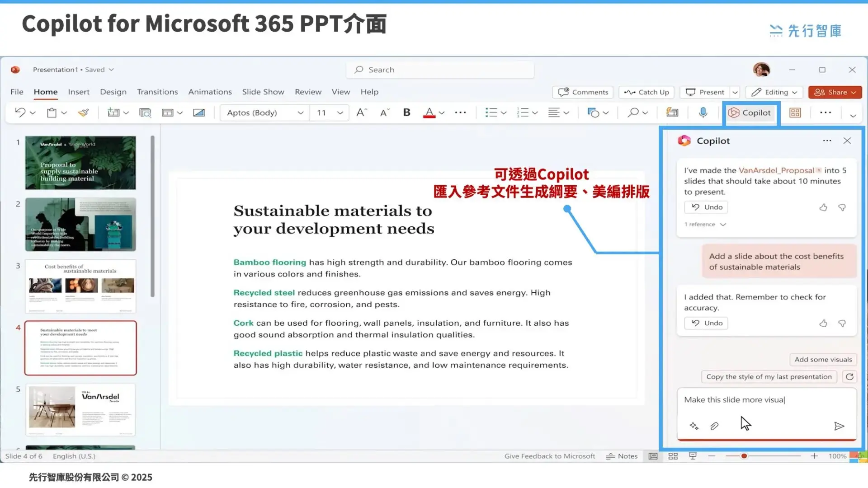868x488 pixels.
Task: Refresh the Copilot suggested prompts
Action: (x=850, y=377)
